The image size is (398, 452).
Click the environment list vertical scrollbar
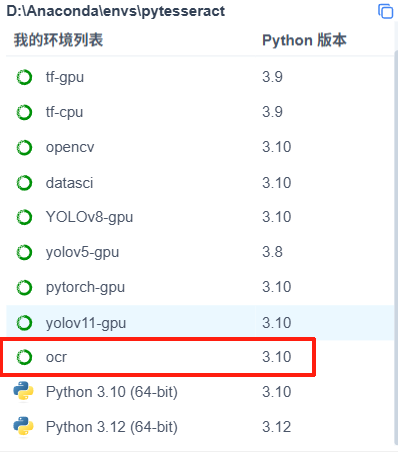pos(396,247)
